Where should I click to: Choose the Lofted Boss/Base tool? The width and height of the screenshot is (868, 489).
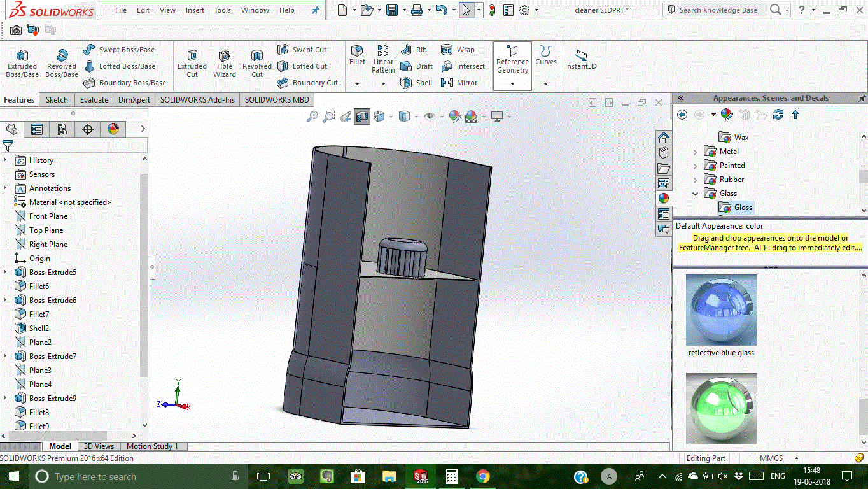pos(119,66)
